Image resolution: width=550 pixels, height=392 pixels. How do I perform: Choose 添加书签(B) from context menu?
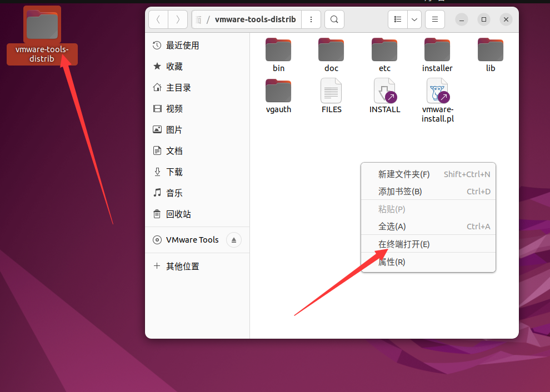coord(428,192)
